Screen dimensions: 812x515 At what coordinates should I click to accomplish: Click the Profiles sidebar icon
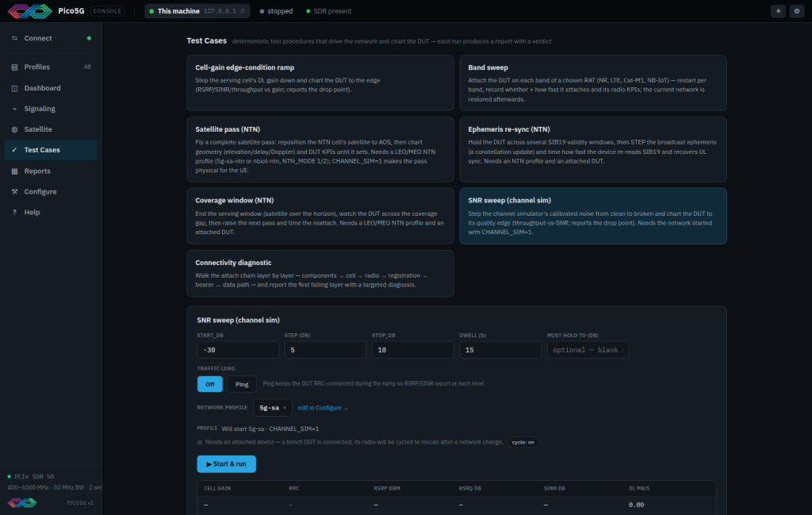pyautogui.click(x=14, y=67)
